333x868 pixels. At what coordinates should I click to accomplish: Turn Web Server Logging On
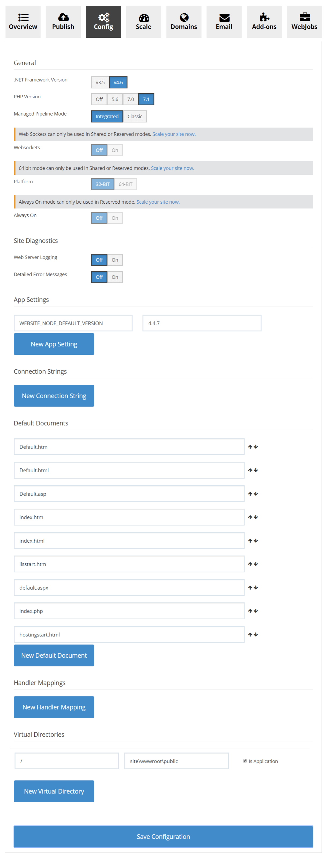pos(114,260)
